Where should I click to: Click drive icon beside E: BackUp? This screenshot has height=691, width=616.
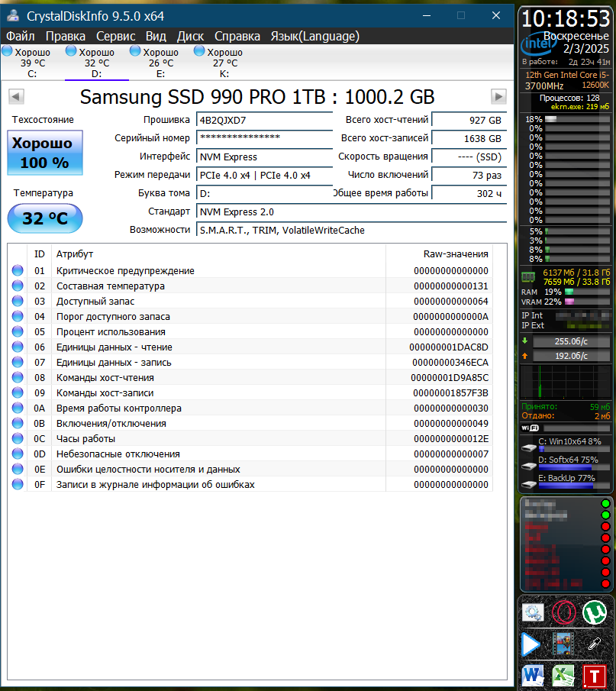(x=529, y=484)
